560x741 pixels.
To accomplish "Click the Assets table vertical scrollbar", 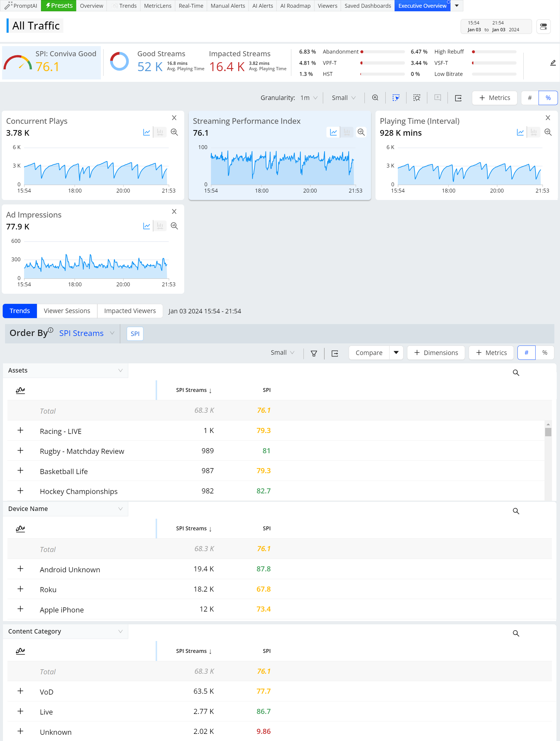I will coord(548,461).
